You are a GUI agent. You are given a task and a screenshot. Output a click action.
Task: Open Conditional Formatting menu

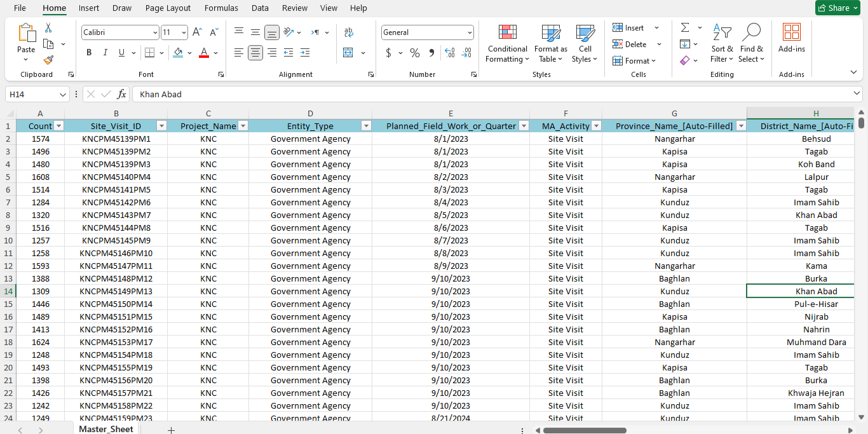click(x=507, y=43)
